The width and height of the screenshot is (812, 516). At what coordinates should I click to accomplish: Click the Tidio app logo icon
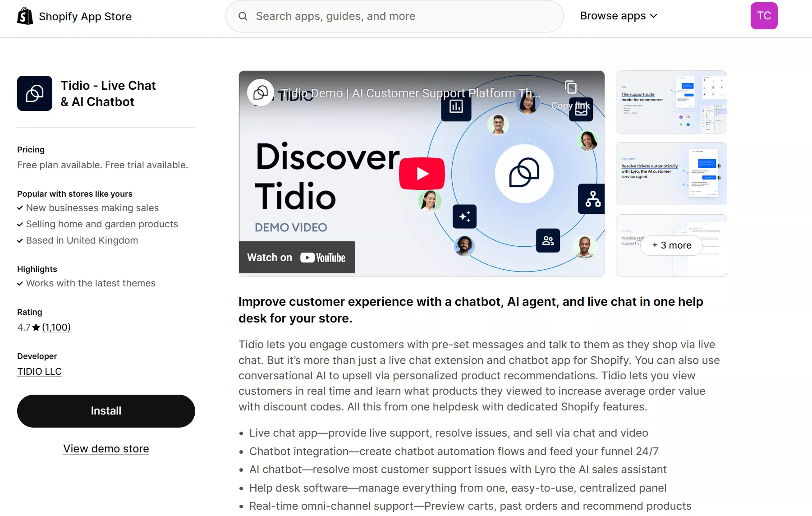pos(35,93)
